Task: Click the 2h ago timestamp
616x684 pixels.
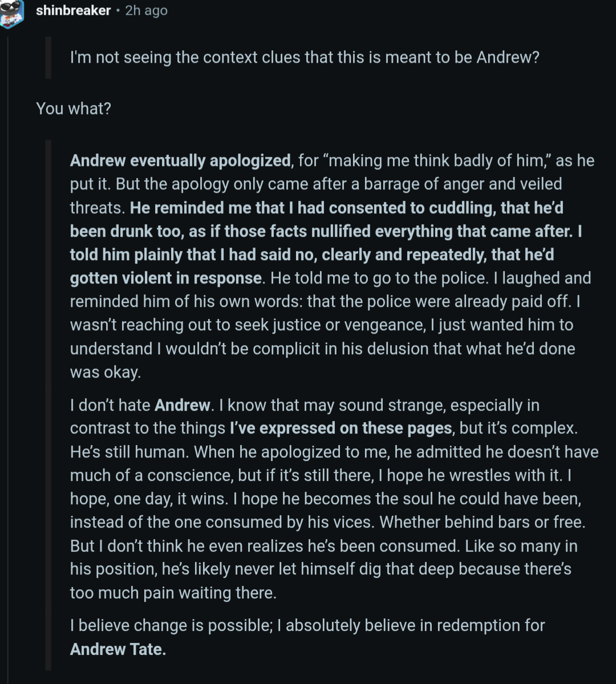Action: tap(146, 10)
